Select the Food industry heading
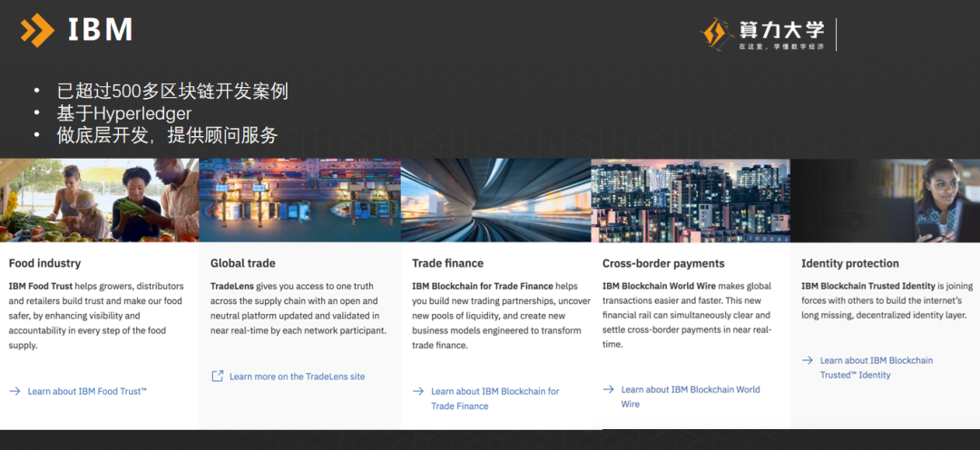The height and width of the screenshot is (450, 980). click(44, 263)
